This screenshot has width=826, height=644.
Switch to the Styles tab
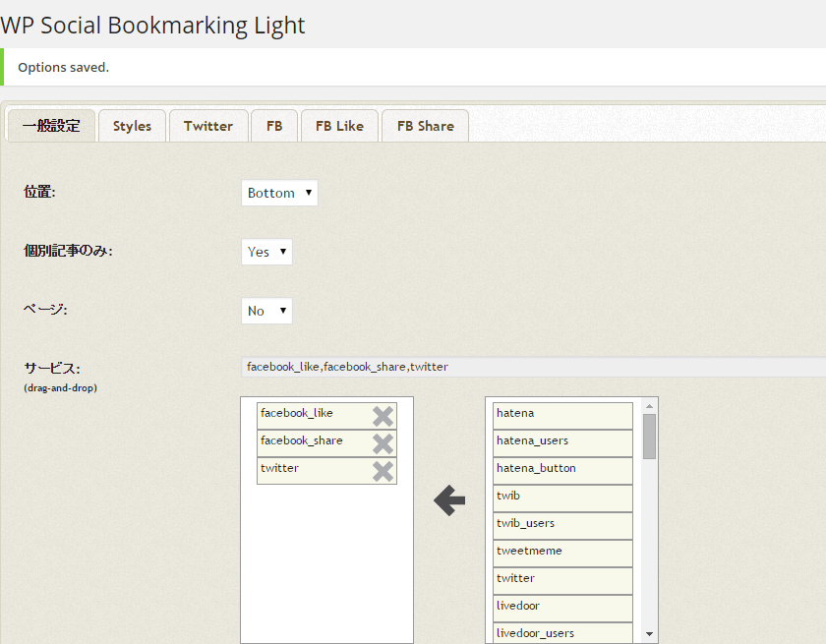[132, 126]
